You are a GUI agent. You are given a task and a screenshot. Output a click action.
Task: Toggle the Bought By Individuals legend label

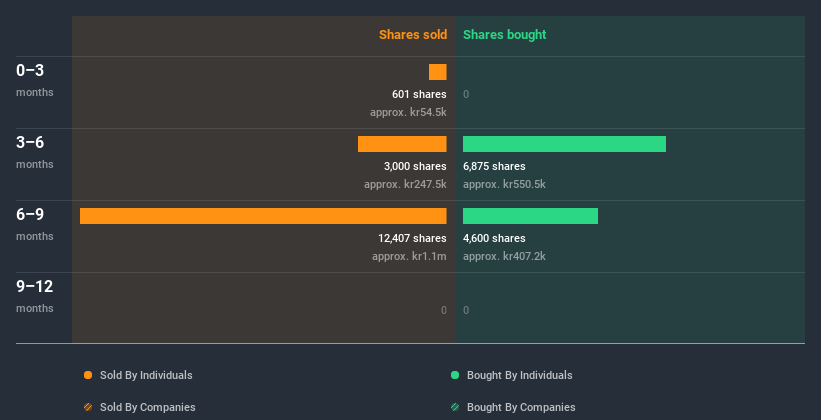pyautogui.click(x=519, y=375)
